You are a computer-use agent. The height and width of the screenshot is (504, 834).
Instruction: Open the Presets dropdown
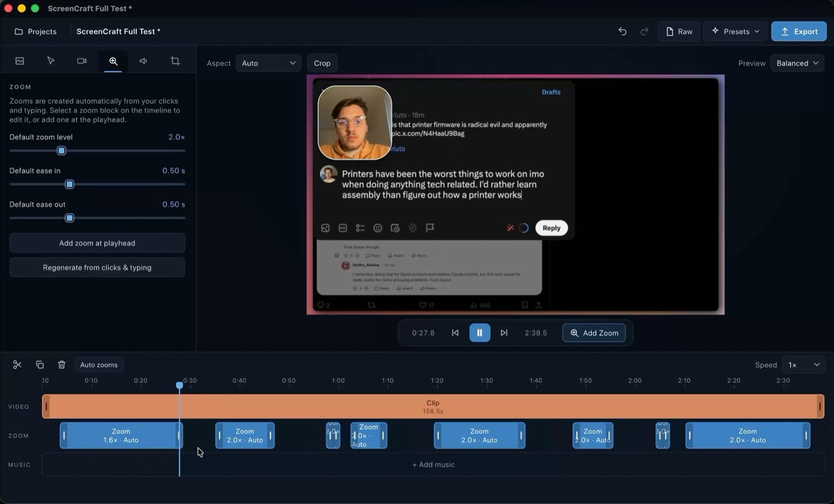click(735, 31)
